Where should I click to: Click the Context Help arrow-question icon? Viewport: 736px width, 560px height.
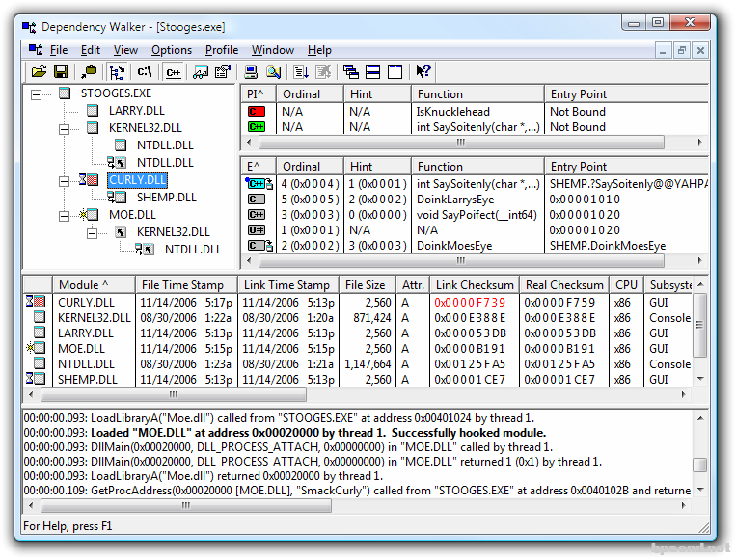coord(423,71)
